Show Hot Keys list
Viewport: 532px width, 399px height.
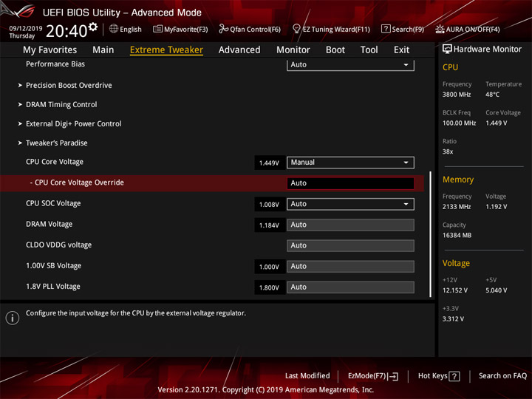coord(439,376)
